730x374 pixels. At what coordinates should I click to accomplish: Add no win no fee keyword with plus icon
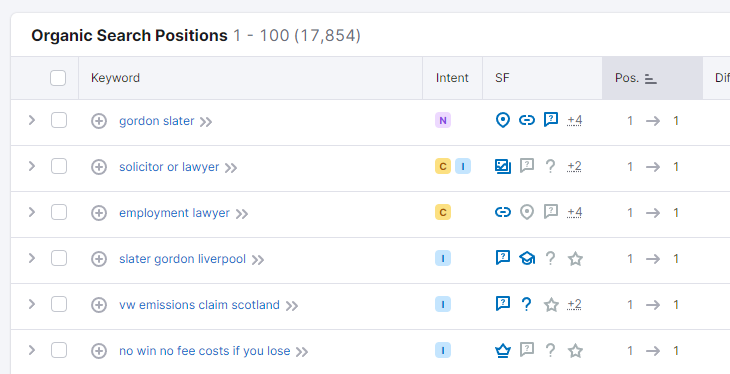coord(99,351)
